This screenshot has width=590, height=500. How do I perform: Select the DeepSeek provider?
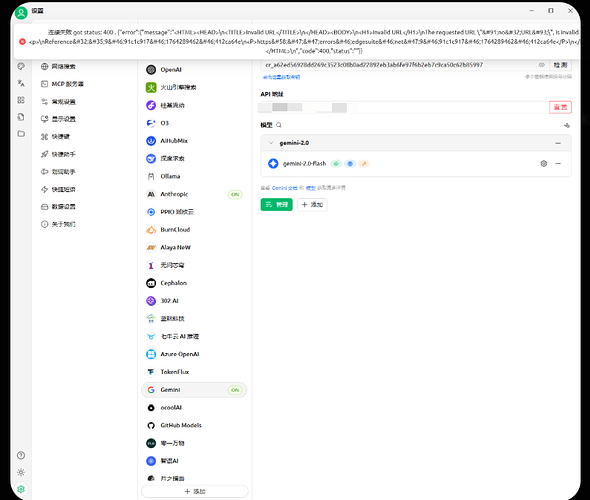(194, 158)
